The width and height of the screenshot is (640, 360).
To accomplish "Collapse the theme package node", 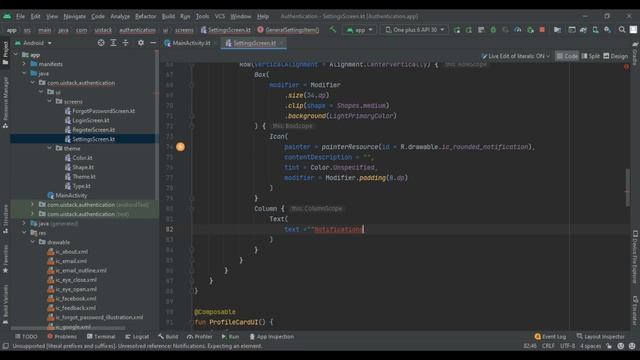I will (x=49, y=148).
